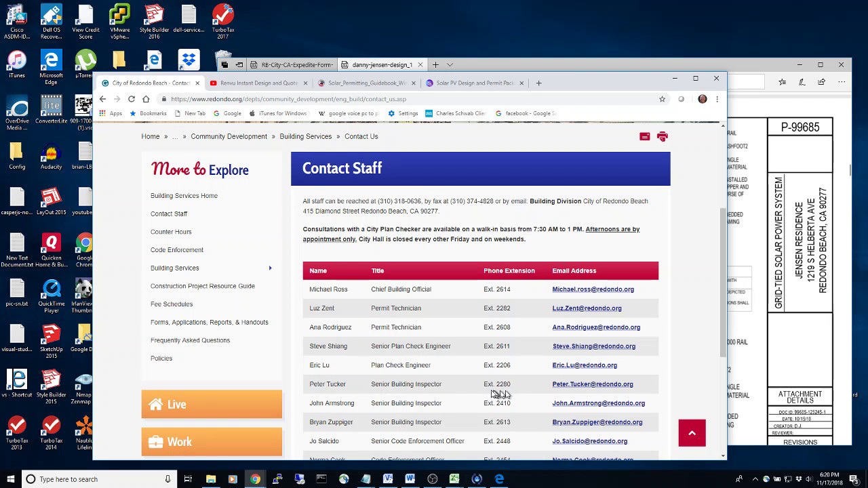Email Steve.Shiang@redondo.org
Viewport: 868px width, 488px height.
(x=594, y=346)
